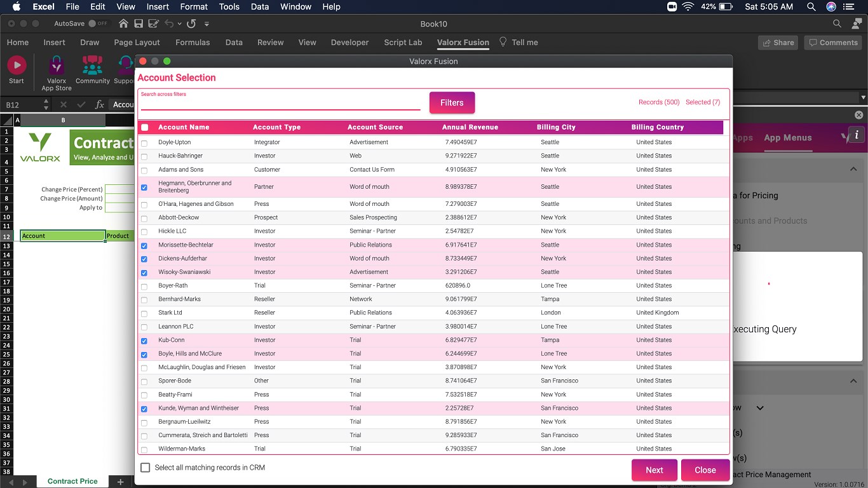Click the home icon in quick access toolbar
Image resolution: width=868 pixels, height=488 pixels.
(x=123, y=24)
